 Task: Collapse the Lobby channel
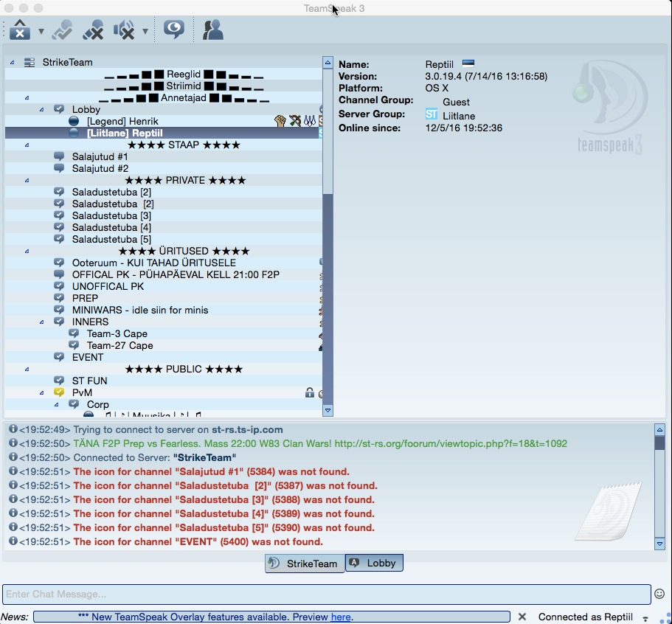41,110
